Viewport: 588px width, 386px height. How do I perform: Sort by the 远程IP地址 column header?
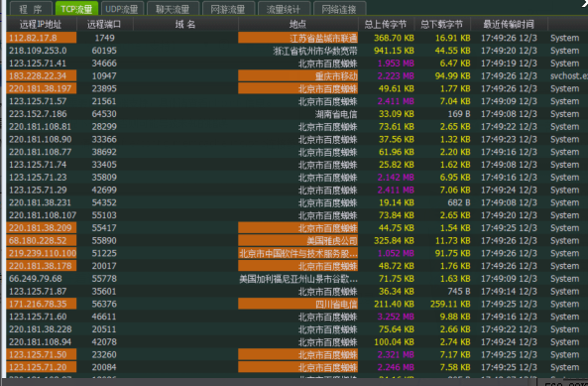click(x=41, y=25)
